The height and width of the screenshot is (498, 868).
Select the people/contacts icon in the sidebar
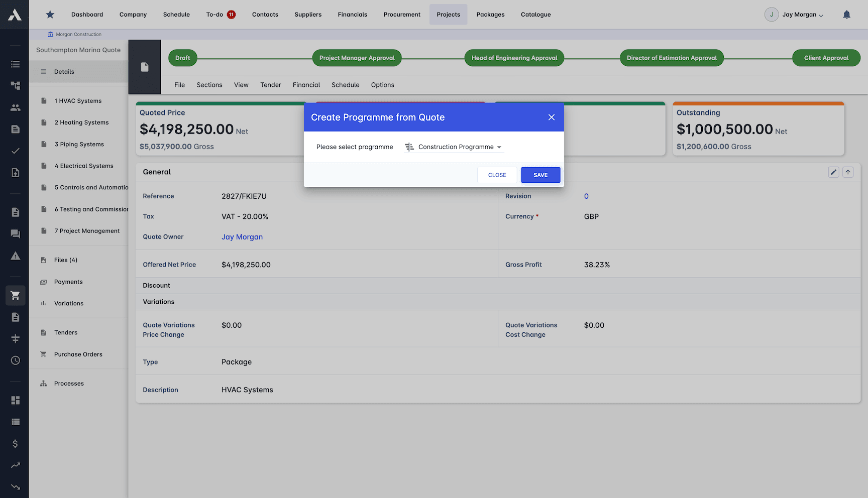click(x=15, y=107)
